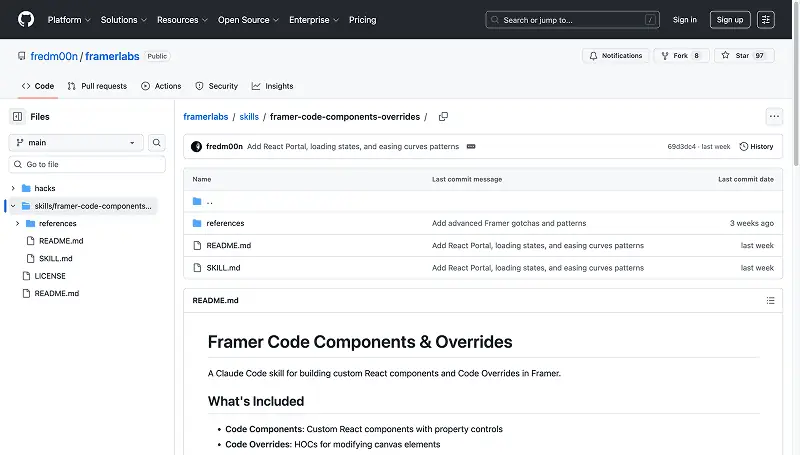Click commit hash 69d3dc4
The width and height of the screenshot is (800, 455).
point(681,146)
